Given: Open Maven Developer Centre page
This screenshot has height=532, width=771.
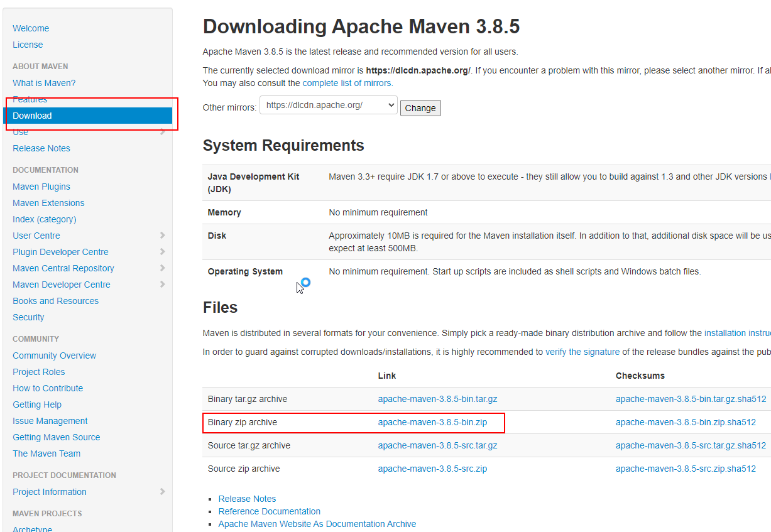Looking at the screenshot, I should (x=62, y=285).
